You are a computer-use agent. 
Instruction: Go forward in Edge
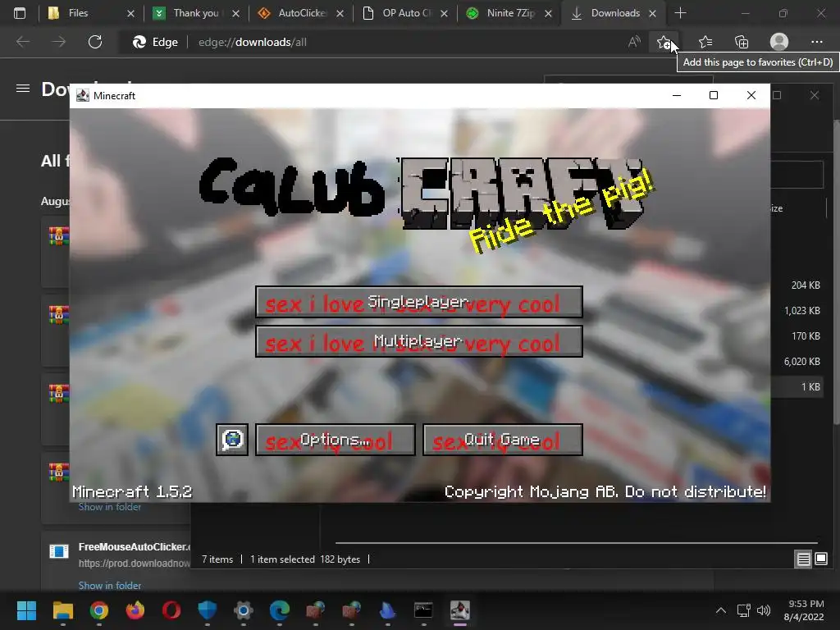[x=59, y=42]
